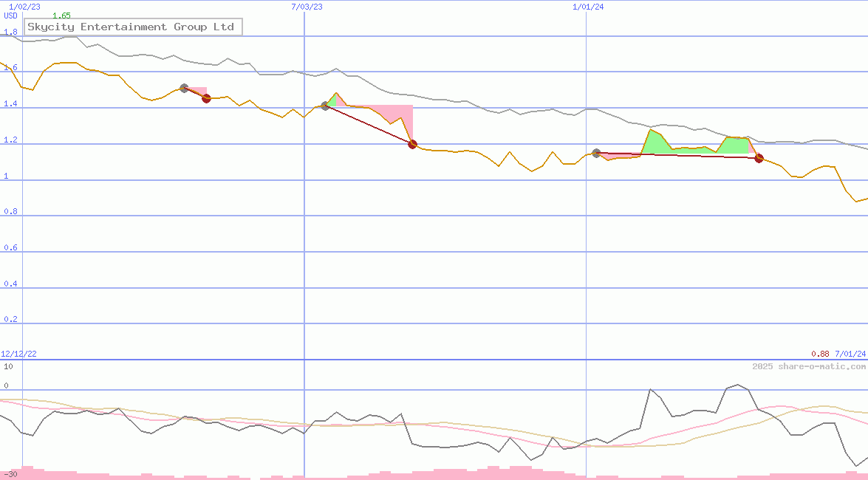Select the 7/03/23 date label
Image resolution: width=868 pixels, height=480 pixels.
tap(307, 7)
